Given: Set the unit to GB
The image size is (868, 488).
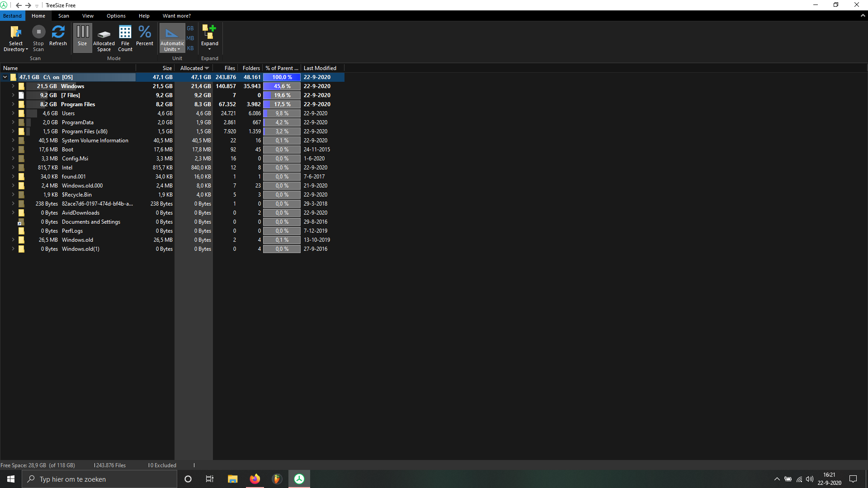Looking at the screenshot, I should click(190, 28).
